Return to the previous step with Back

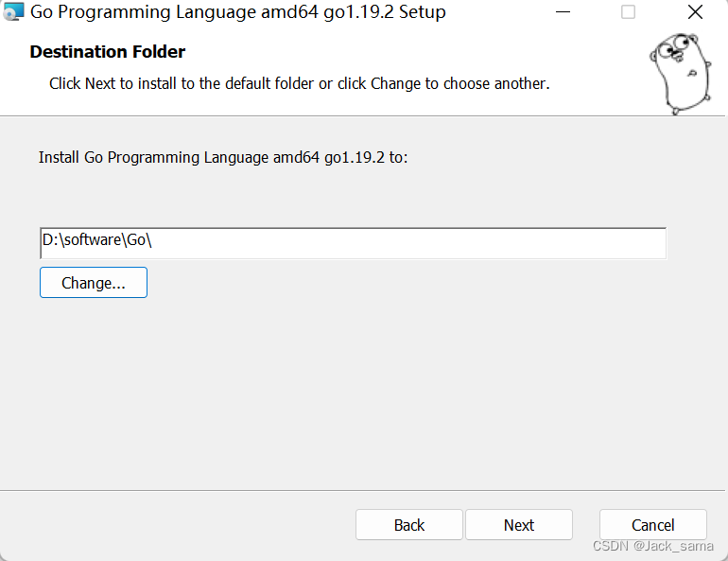pyautogui.click(x=409, y=525)
